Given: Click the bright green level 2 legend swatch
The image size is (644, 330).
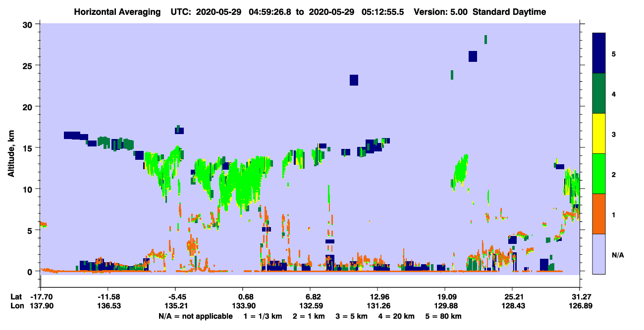Looking at the screenshot, I should coord(599,174).
